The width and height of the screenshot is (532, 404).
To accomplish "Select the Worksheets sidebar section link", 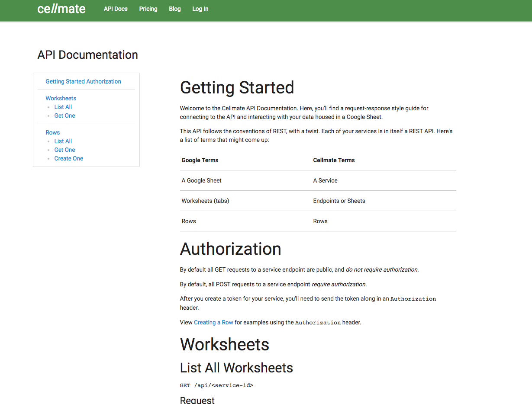I will point(61,98).
